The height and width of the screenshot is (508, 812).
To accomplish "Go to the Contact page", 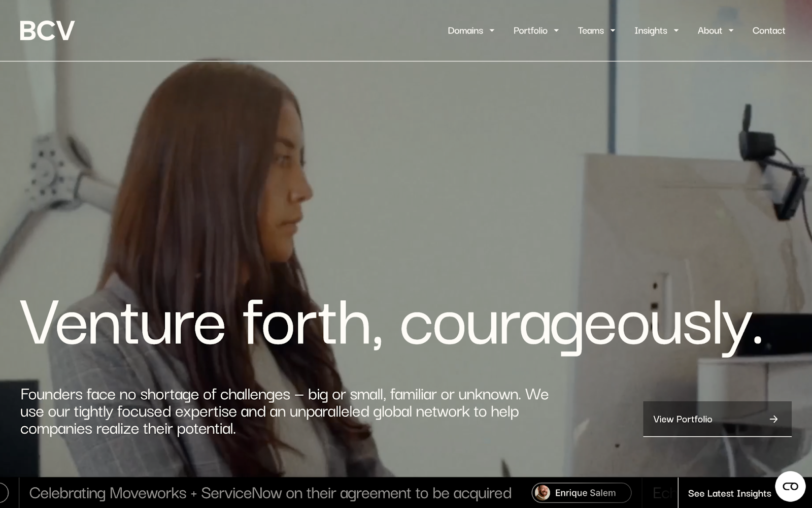I will pyautogui.click(x=768, y=30).
